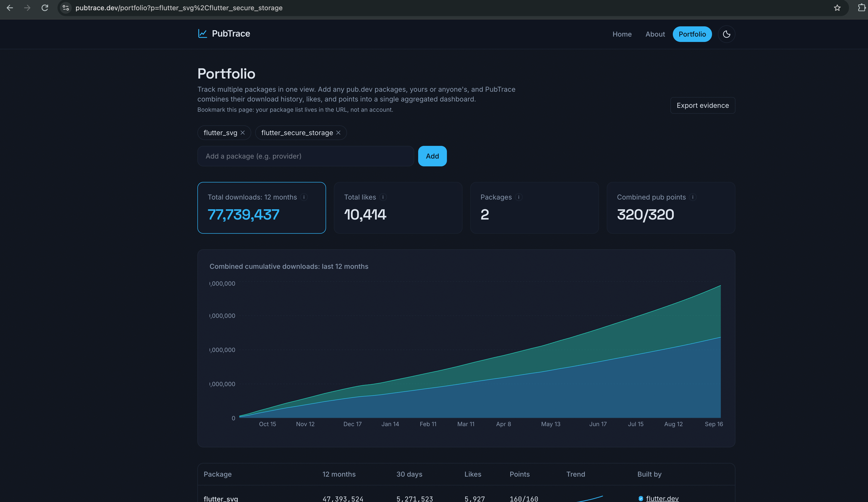Go to the Home page
The height and width of the screenshot is (502, 868).
coord(622,34)
